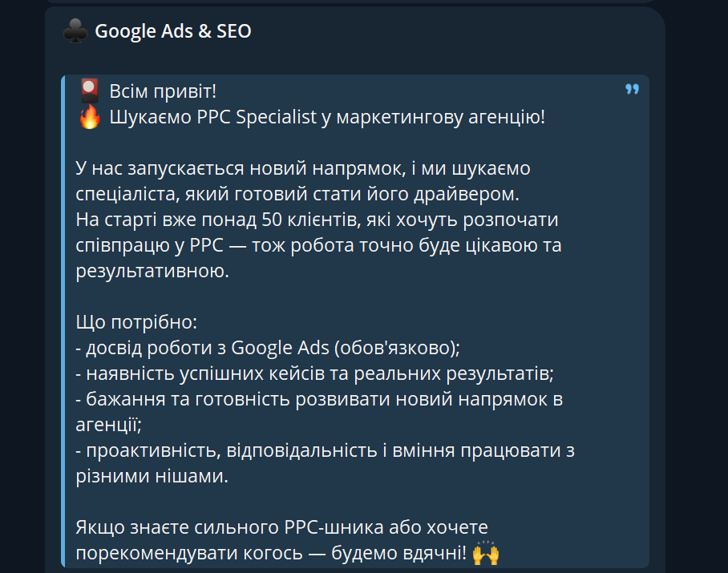Click the club emoji before Google Ads & SEO
Image resolution: width=728 pixels, height=573 pixels.
tap(75, 31)
